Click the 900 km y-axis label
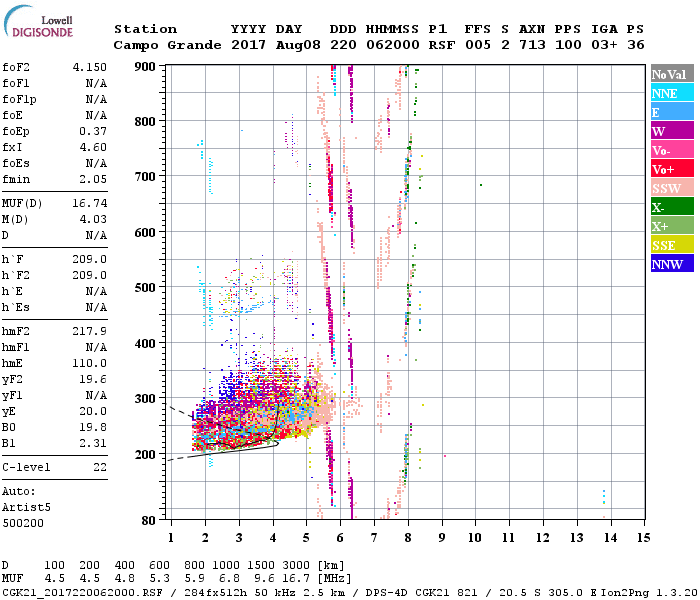 pyautogui.click(x=145, y=67)
